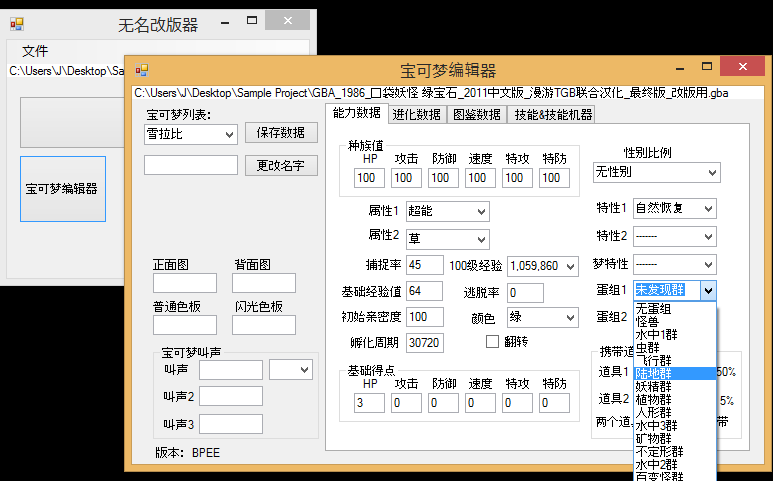Open the dropdown next to 叫声 field

tap(291, 370)
